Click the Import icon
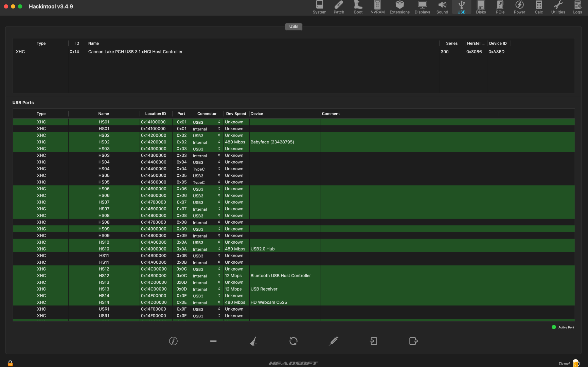588x367 pixels. pos(373,341)
